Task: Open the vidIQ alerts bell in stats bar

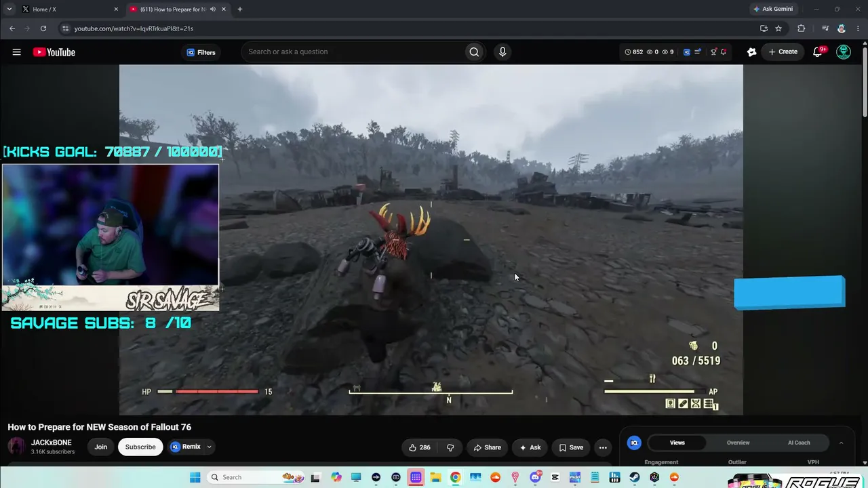Action: click(724, 52)
